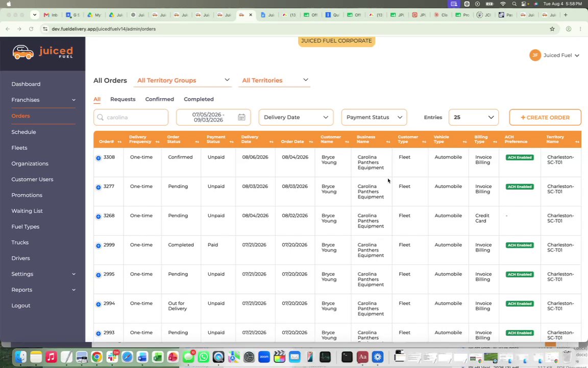Open Spotlight search in menu bar

point(514,4)
